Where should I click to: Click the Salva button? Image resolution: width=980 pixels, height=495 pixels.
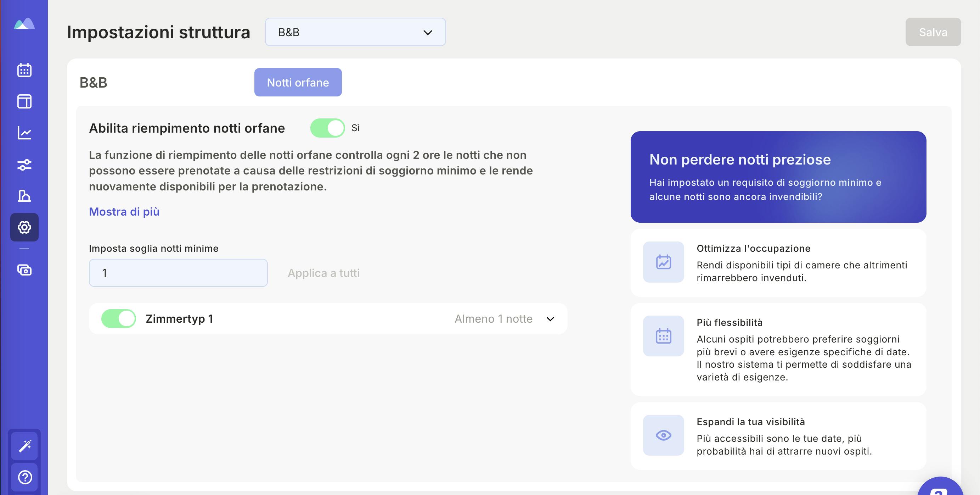tap(933, 32)
